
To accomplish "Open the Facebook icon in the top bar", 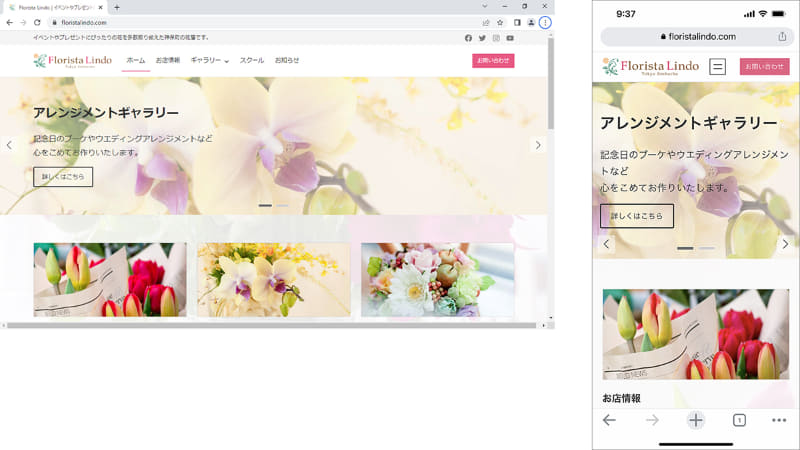I will [x=468, y=38].
